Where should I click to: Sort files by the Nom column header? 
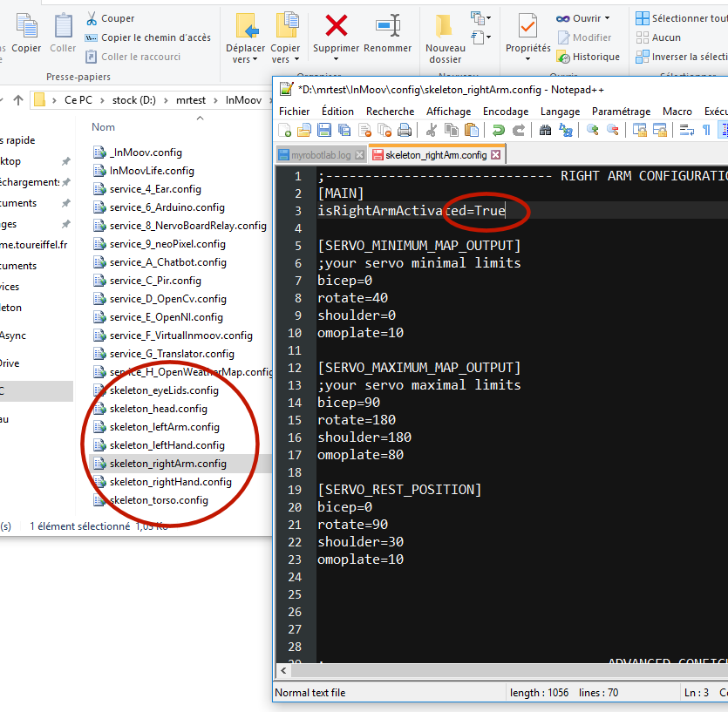(x=103, y=126)
